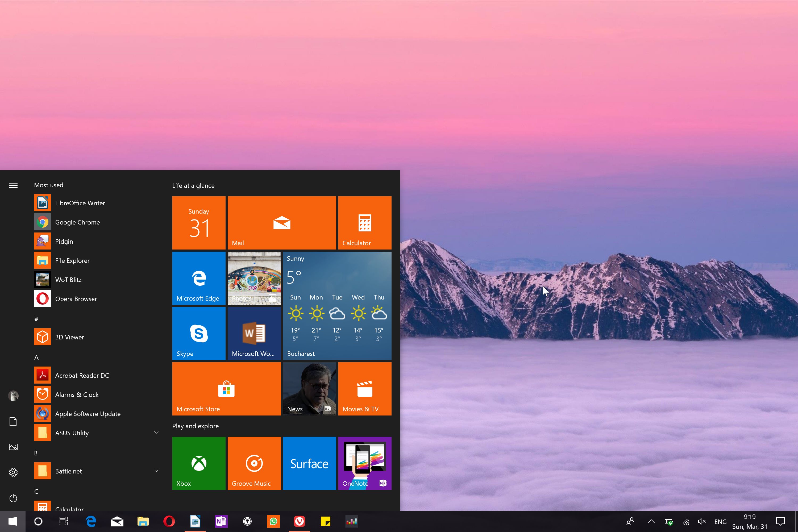Click the 'Life at a glance' group header

pos(193,186)
